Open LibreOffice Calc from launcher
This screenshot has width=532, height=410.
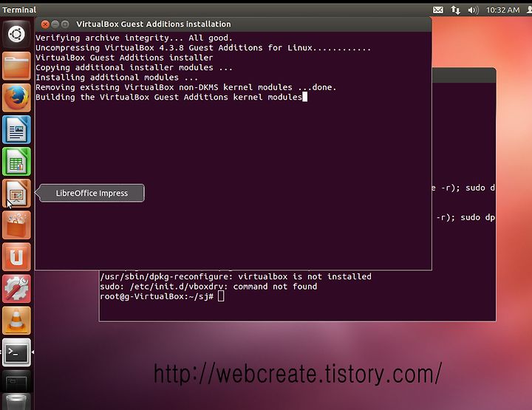click(16, 162)
